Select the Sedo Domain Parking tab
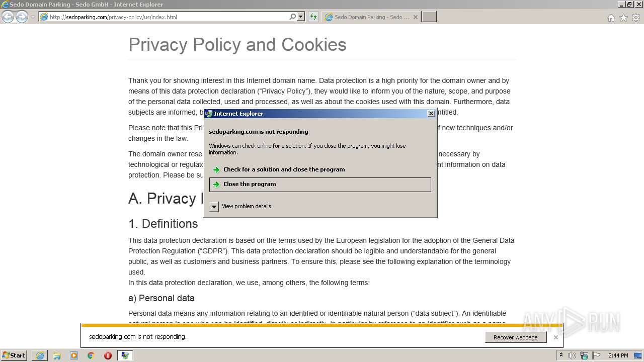 pyautogui.click(x=371, y=17)
